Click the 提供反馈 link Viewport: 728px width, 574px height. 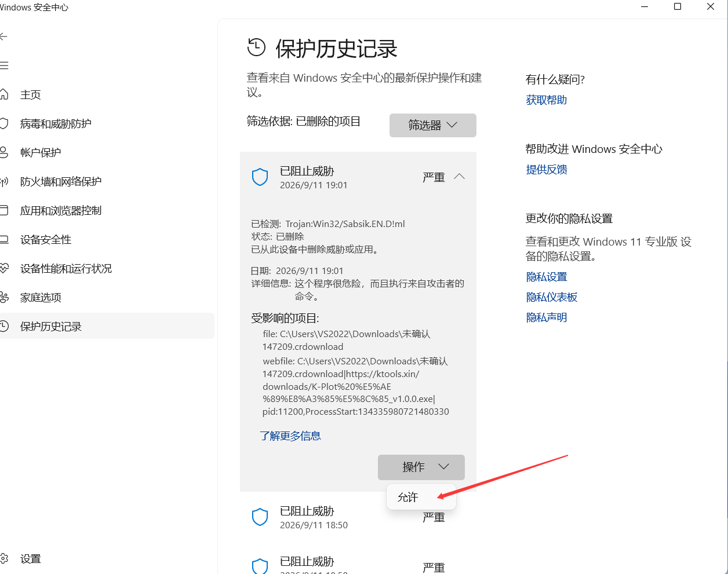[x=547, y=169]
